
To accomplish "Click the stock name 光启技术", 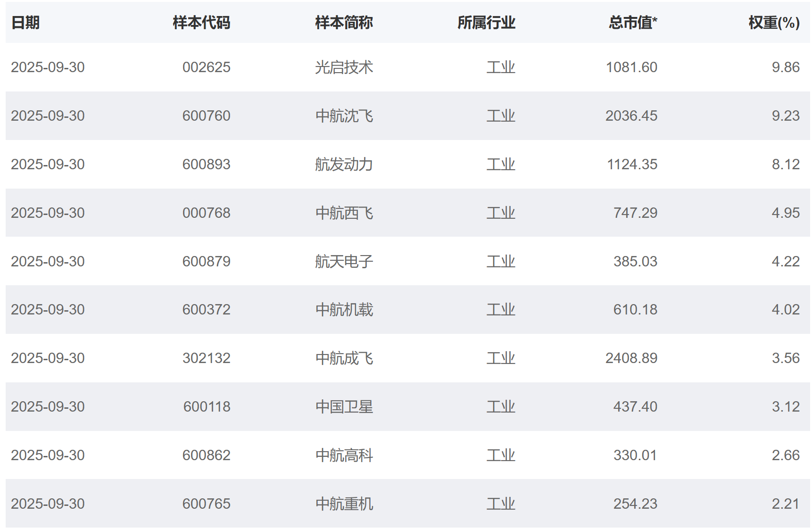I will [x=344, y=67].
